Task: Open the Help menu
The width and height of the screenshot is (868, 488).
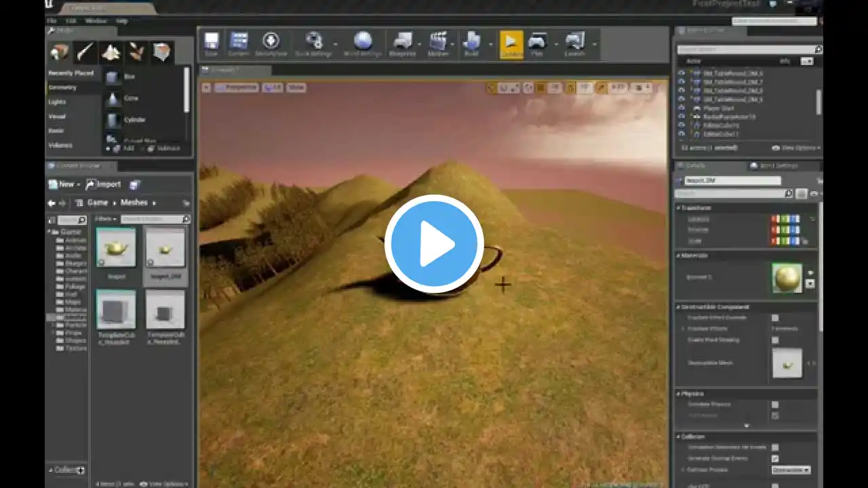Action: pyautogui.click(x=121, y=21)
